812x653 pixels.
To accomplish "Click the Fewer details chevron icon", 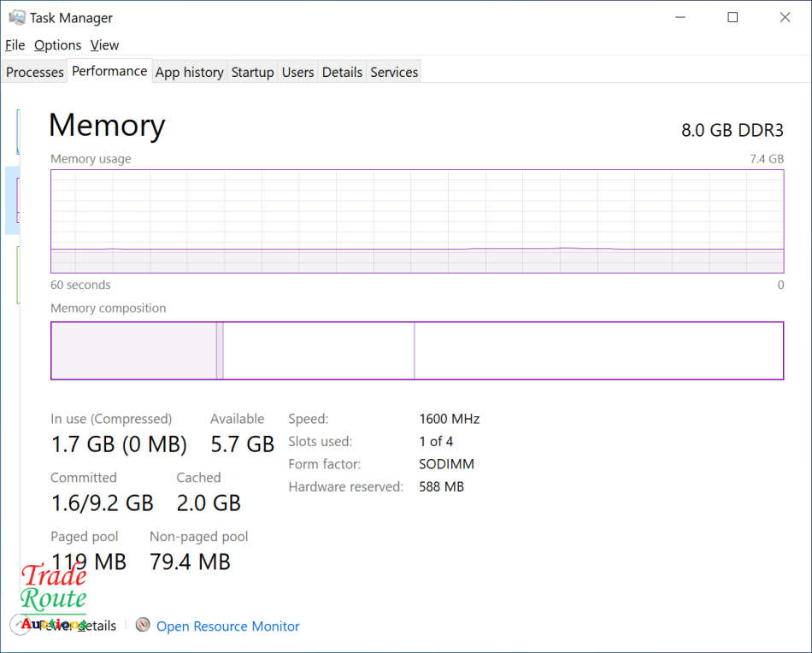I will pyautogui.click(x=20, y=626).
